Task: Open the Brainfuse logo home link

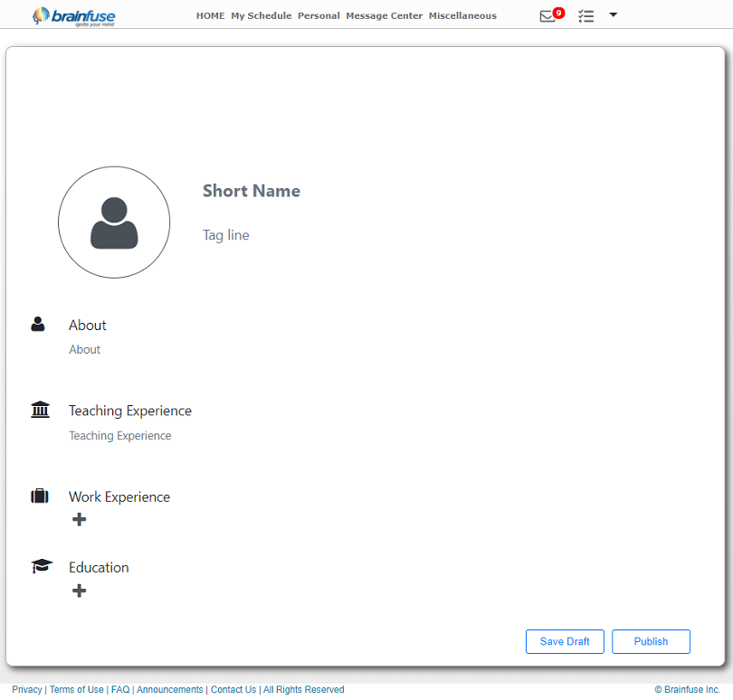Action: click(x=74, y=16)
